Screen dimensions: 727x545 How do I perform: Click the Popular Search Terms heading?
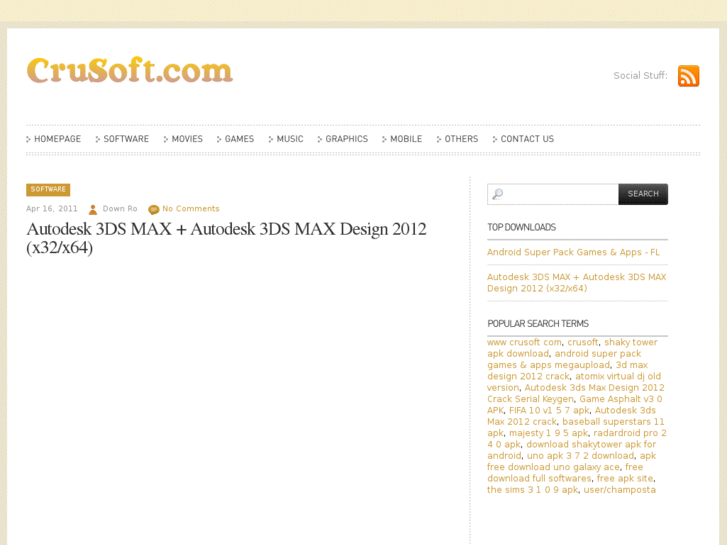tap(538, 324)
